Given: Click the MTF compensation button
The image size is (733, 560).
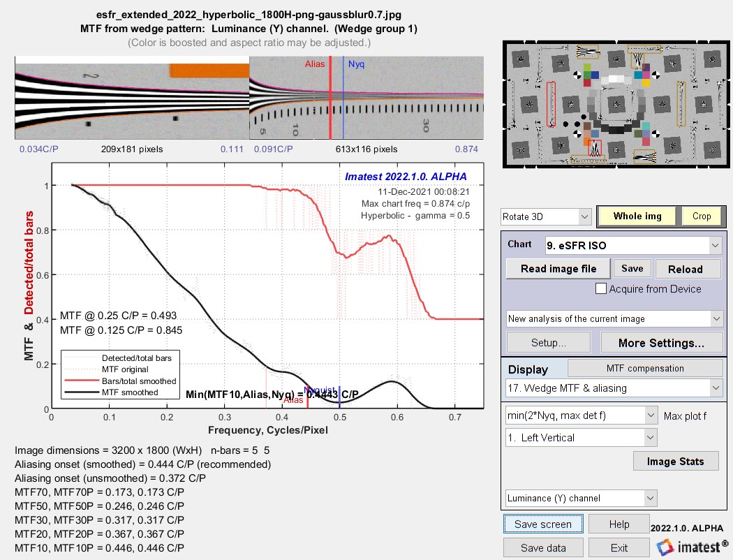Looking at the screenshot, I should [644, 368].
